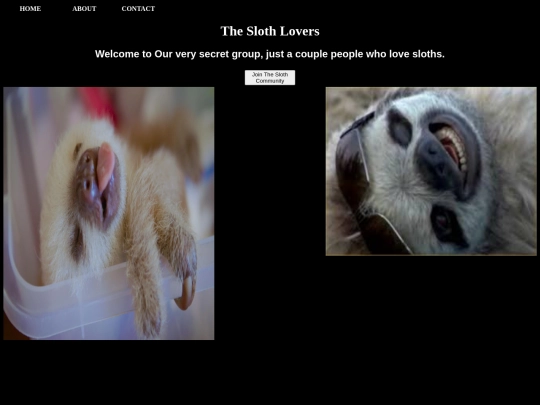
Task: Click the Join The Sloth Community button
Action: pyautogui.click(x=270, y=77)
